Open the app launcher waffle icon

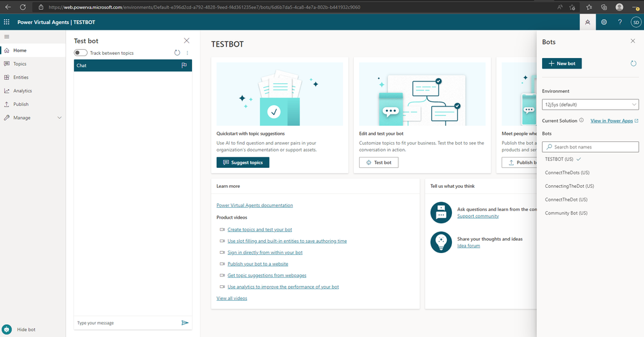6,22
